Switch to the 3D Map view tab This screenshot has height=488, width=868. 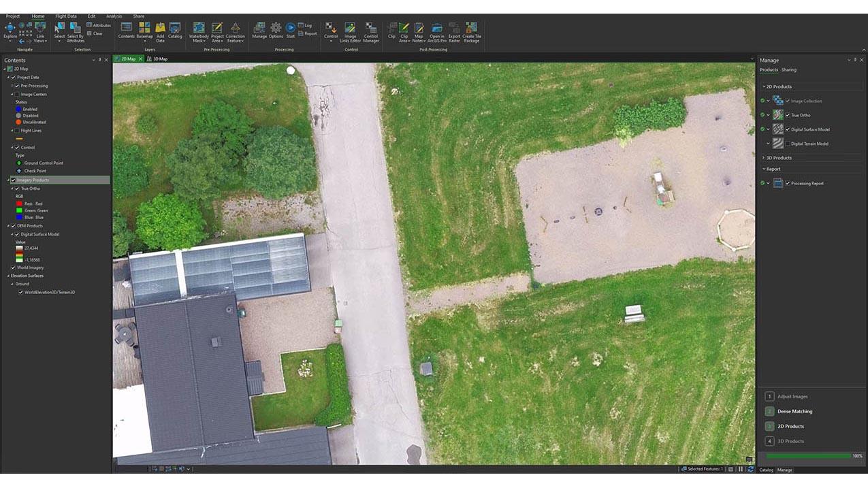click(160, 59)
